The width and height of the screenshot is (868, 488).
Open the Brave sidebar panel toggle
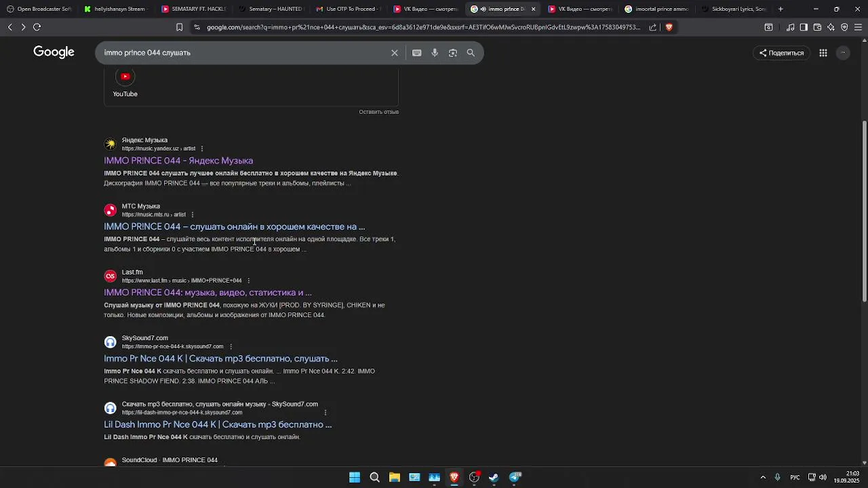tap(804, 27)
